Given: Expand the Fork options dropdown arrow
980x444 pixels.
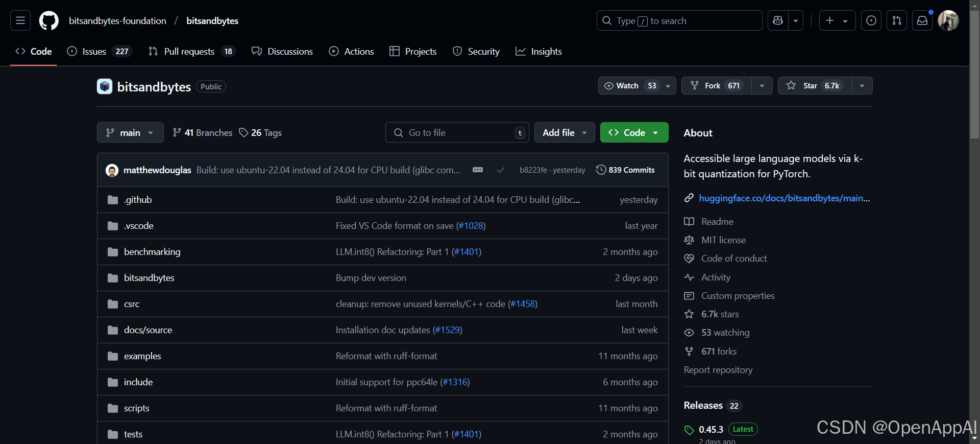Looking at the screenshot, I should coord(762,86).
